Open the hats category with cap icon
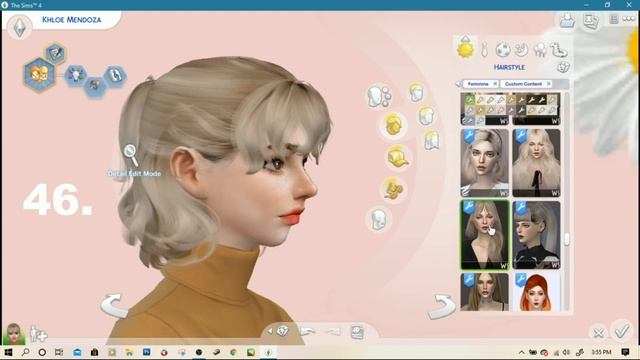 point(398,157)
